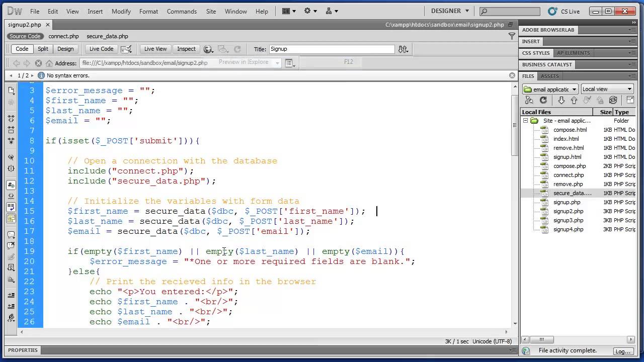Click the Move or Convert CSS icon
This screenshot has width=644, height=362.
11,280
